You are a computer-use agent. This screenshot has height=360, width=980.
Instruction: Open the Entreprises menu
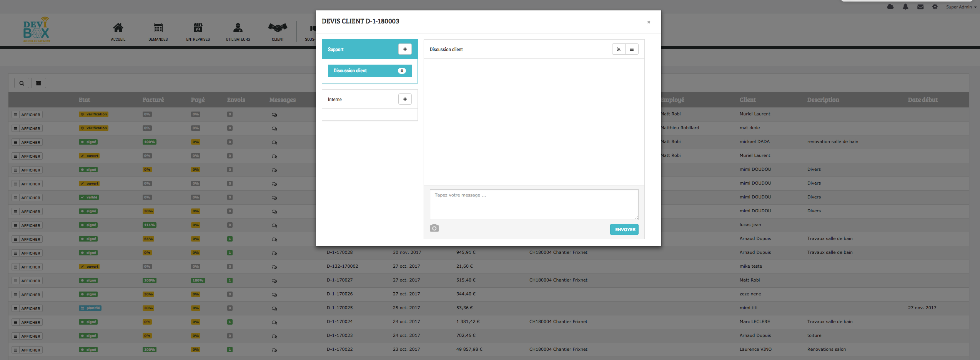click(198, 32)
